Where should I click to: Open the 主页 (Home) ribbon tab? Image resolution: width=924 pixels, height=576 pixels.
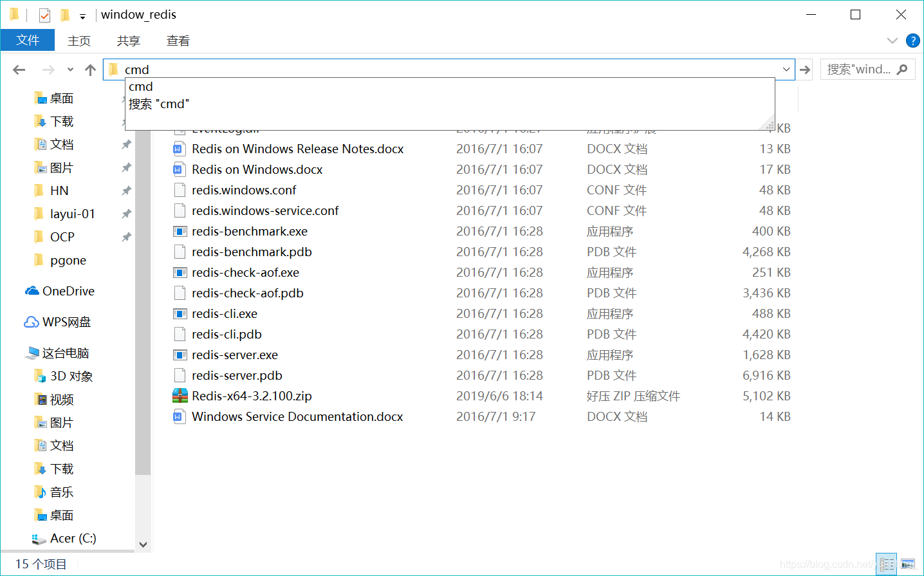79,41
